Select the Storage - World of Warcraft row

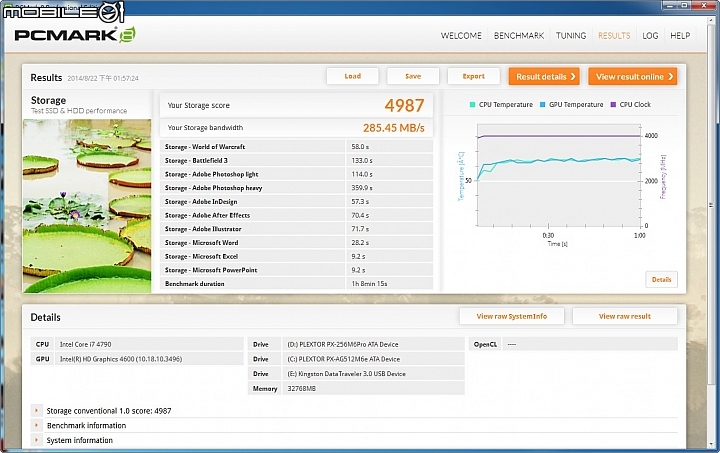tap(296, 146)
